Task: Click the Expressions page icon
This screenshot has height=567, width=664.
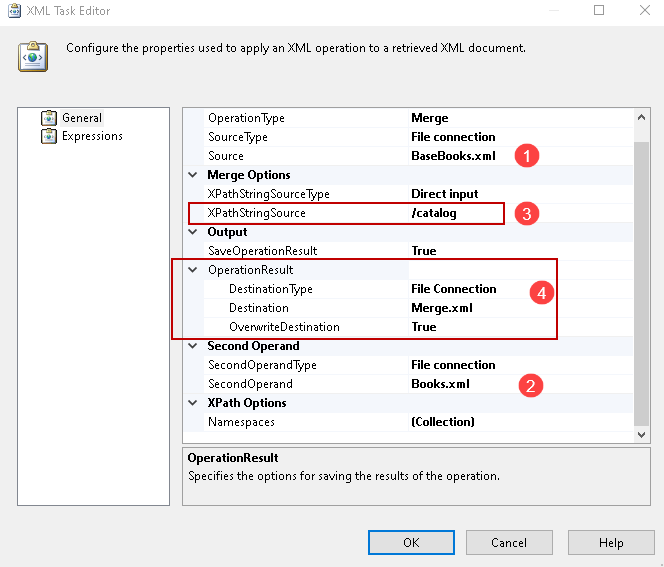Action: coord(49,136)
